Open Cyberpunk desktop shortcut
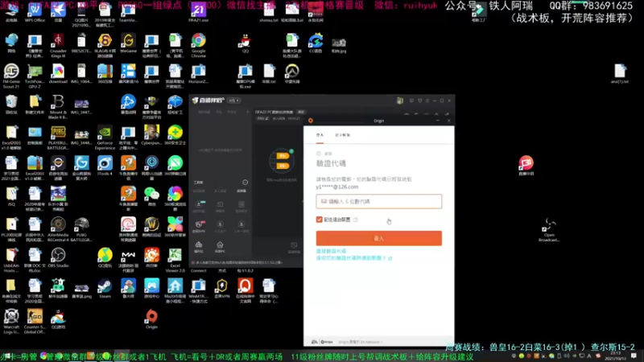The height and width of the screenshot is (362, 644). (151, 135)
